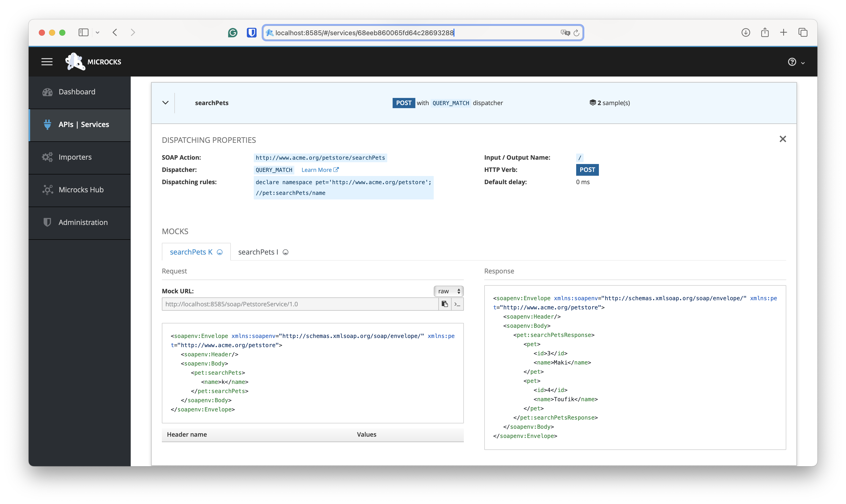Click the Grammarly extension icon

(233, 33)
